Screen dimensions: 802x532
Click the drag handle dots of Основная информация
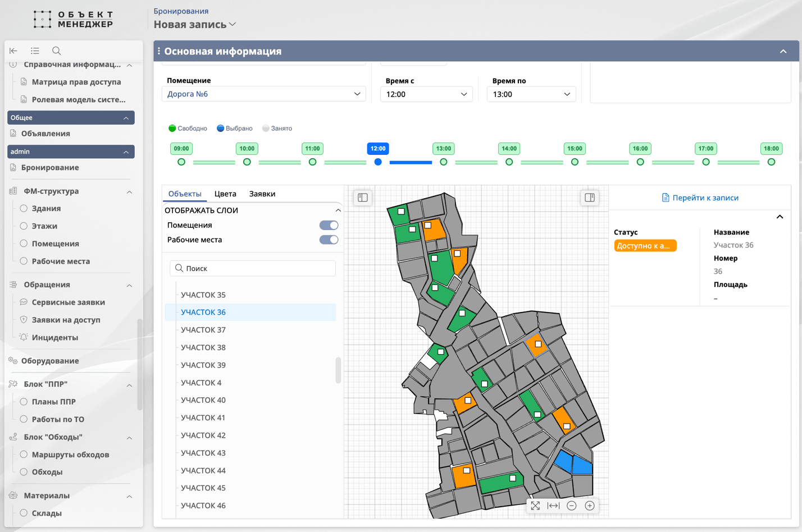coord(159,51)
